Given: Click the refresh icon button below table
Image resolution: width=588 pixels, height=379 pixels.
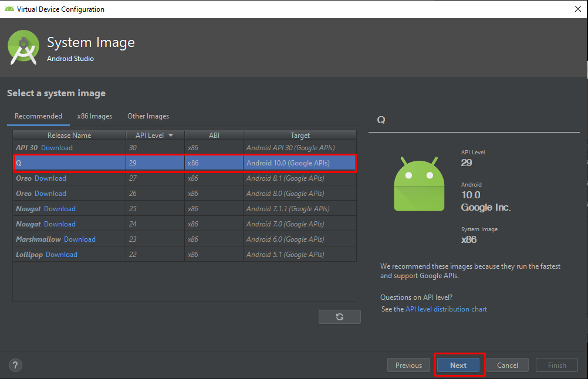Looking at the screenshot, I should click(339, 317).
